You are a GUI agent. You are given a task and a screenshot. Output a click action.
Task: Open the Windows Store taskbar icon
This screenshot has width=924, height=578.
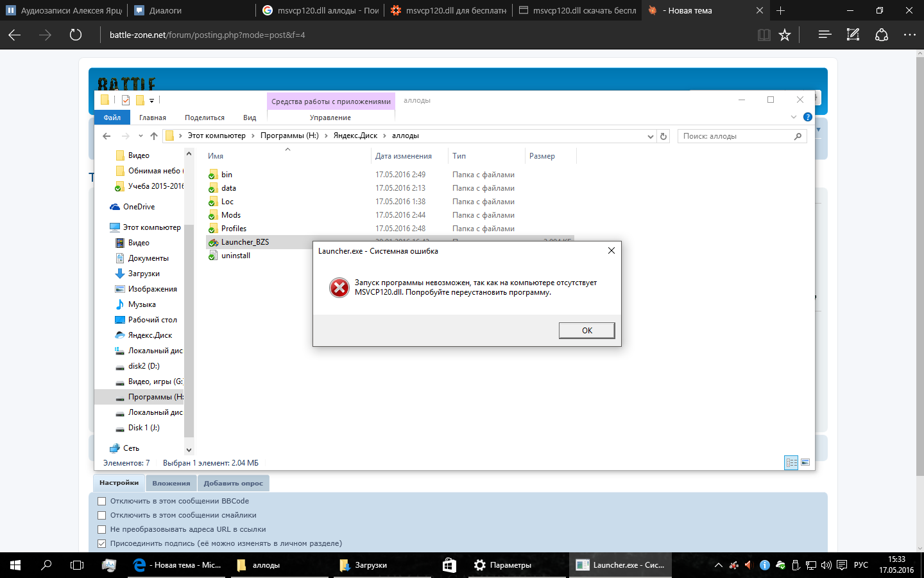(449, 565)
